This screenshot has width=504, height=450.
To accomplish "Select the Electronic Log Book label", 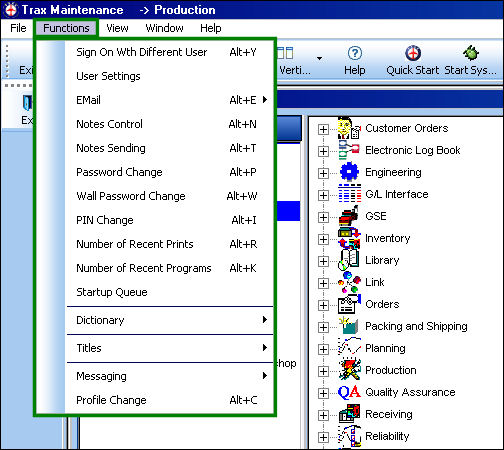I will click(413, 150).
